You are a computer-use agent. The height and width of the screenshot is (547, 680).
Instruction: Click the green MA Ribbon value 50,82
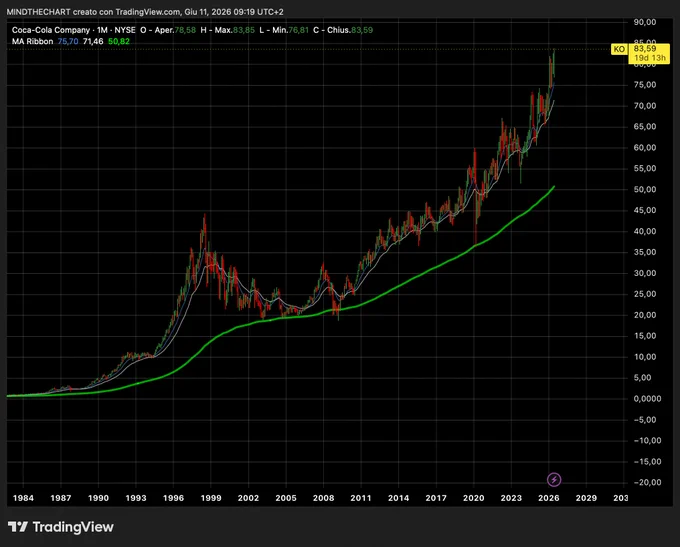119,41
